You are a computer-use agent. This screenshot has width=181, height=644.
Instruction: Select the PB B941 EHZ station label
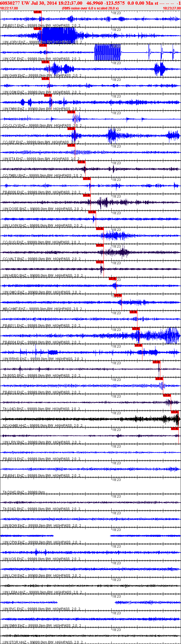13,475
